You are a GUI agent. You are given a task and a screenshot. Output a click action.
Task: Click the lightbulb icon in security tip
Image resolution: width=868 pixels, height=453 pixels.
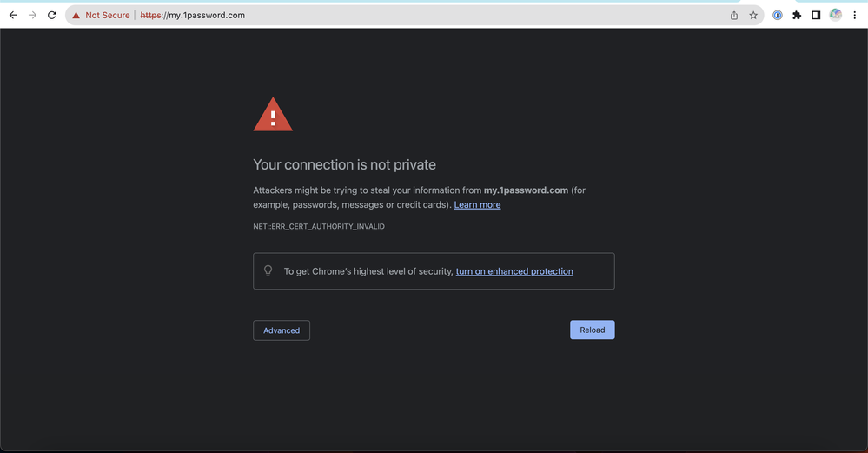tap(268, 271)
